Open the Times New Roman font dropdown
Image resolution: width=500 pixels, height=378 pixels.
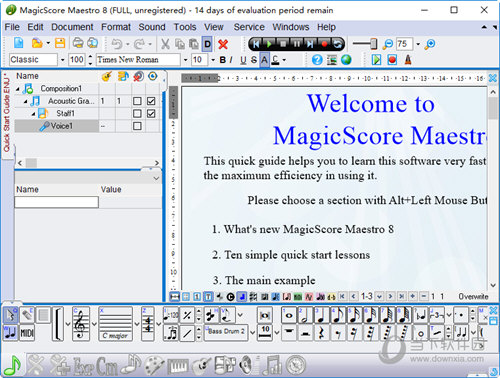[x=185, y=60]
